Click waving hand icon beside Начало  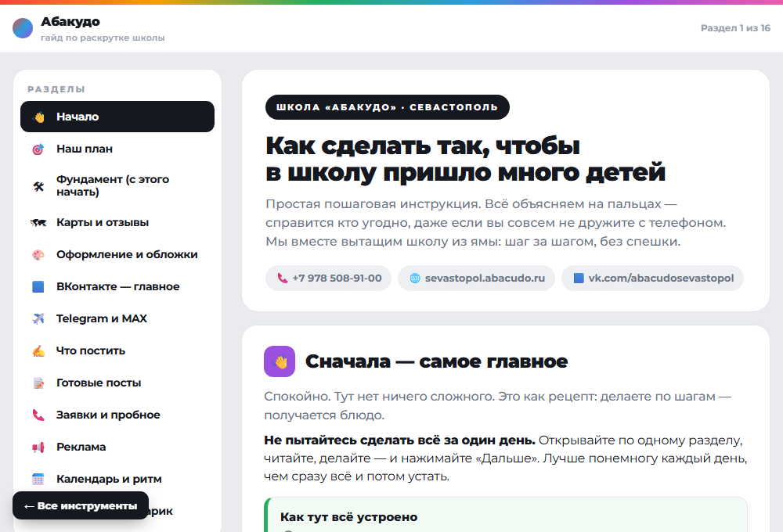tap(38, 117)
